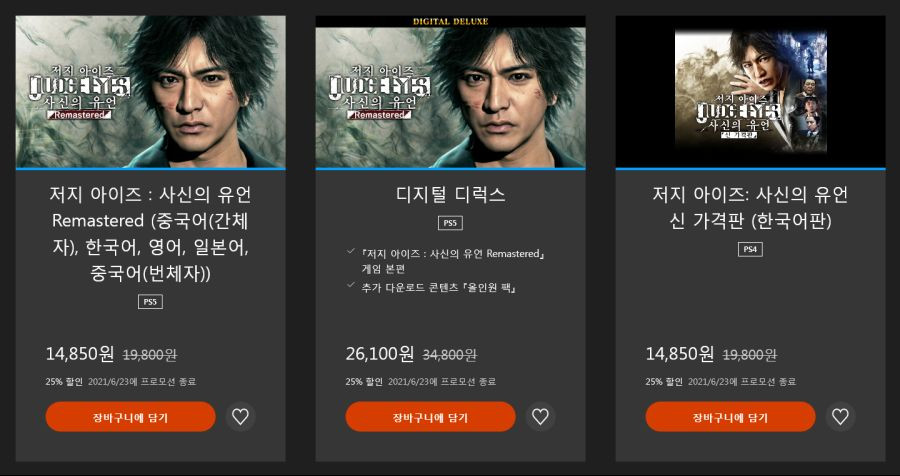Viewport: 900px width, 476px height.
Task: Wishlist the PS4 신 가격판 edition heart
Action: point(840,417)
